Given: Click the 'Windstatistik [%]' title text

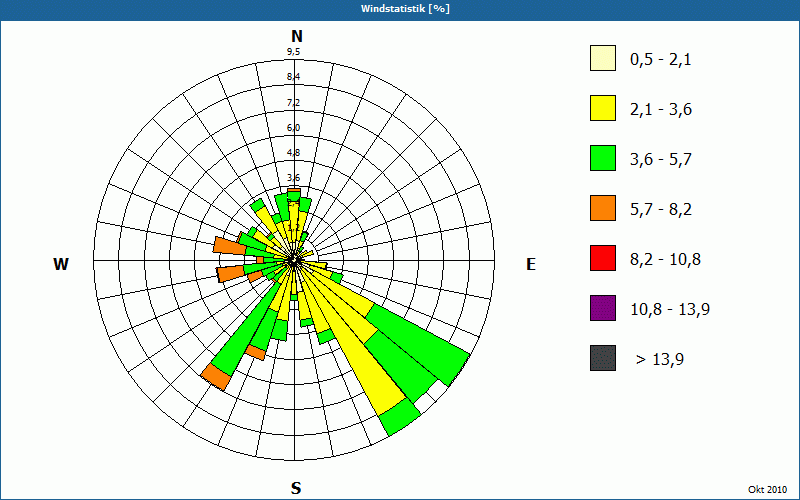Looking at the screenshot, I should (x=405, y=9).
